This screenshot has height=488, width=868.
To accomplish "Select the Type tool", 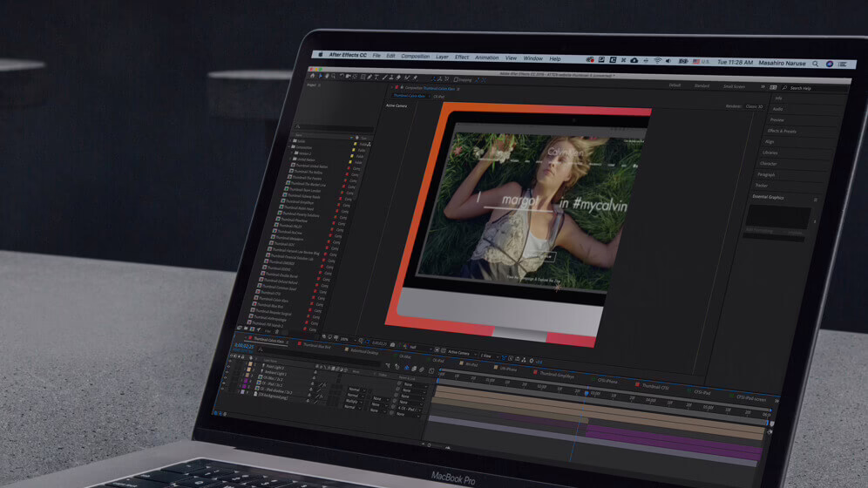I will coord(376,78).
